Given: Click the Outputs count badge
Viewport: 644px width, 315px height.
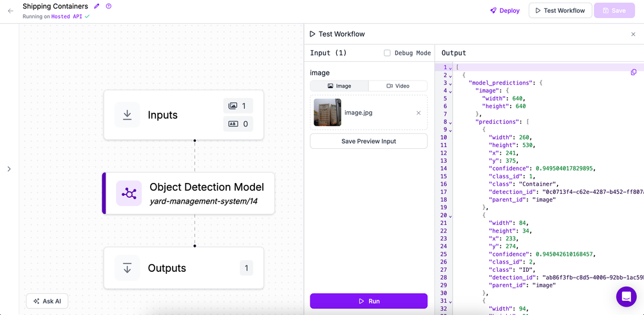Looking at the screenshot, I should tap(247, 268).
